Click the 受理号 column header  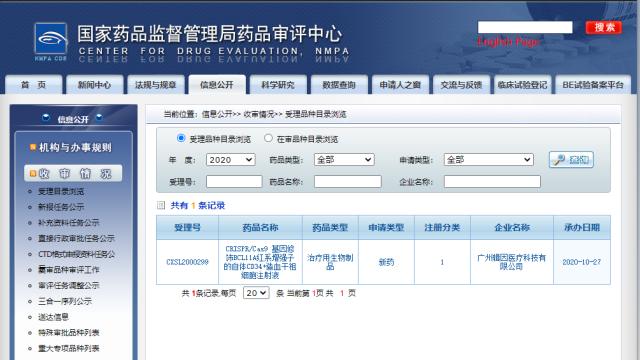[187, 227]
